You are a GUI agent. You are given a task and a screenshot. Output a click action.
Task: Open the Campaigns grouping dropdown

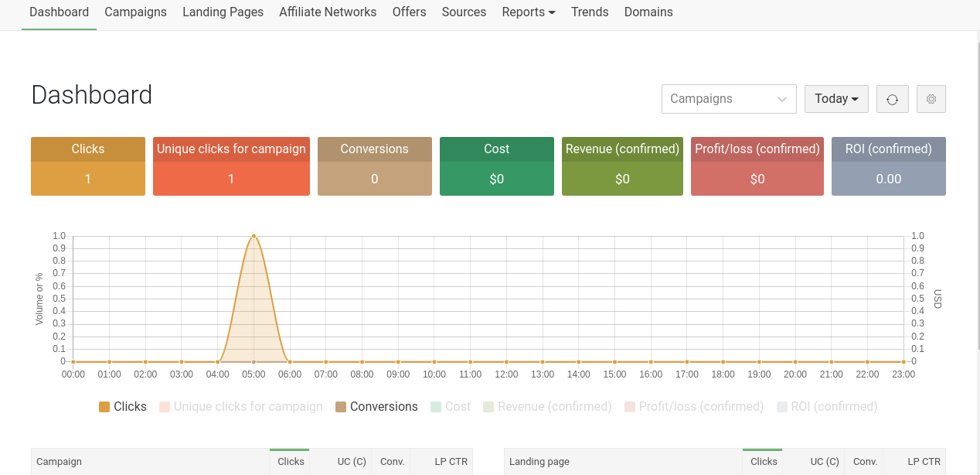(729, 99)
